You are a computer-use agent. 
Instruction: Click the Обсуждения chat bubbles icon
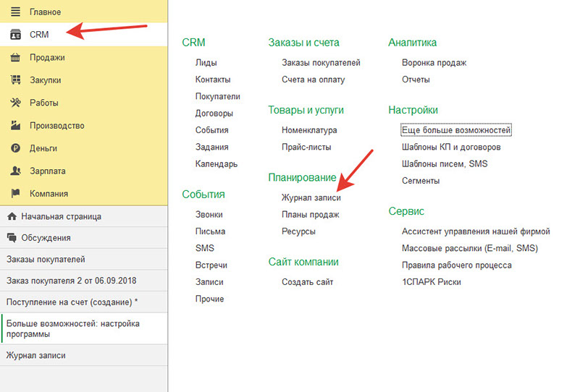click(12, 238)
